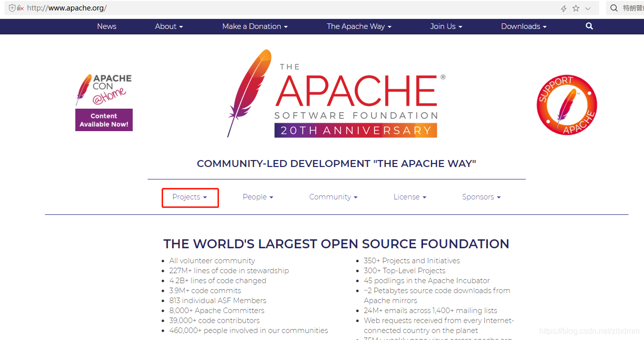Image resolution: width=644 pixels, height=340 pixels.
Task: Click the 20TH ANNIVERSARY banner
Action: (356, 130)
